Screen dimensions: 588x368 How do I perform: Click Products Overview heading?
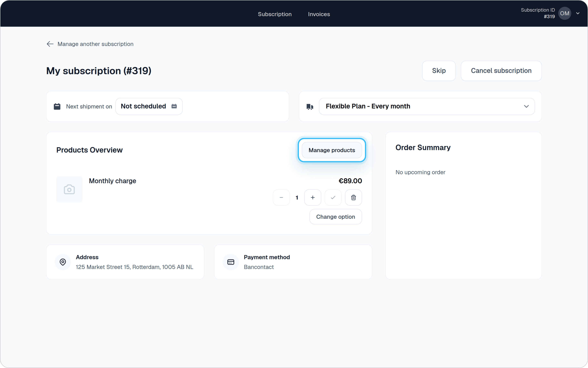(x=89, y=150)
